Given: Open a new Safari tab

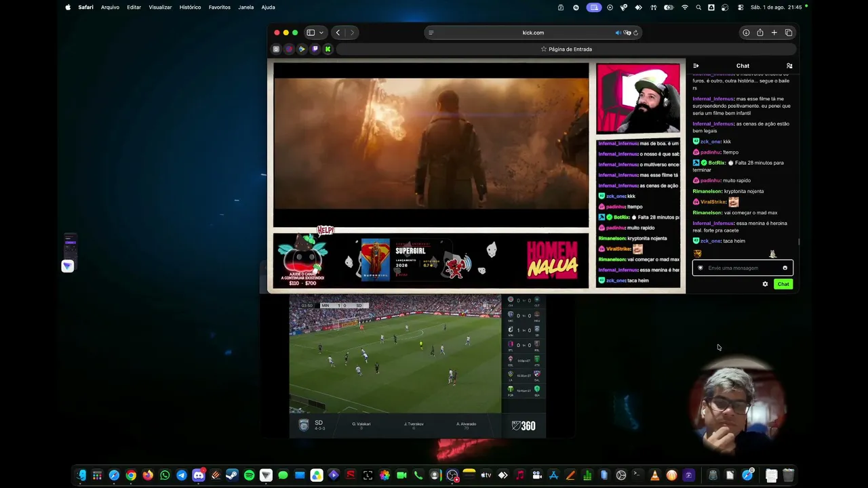Looking at the screenshot, I should pos(774,33).
